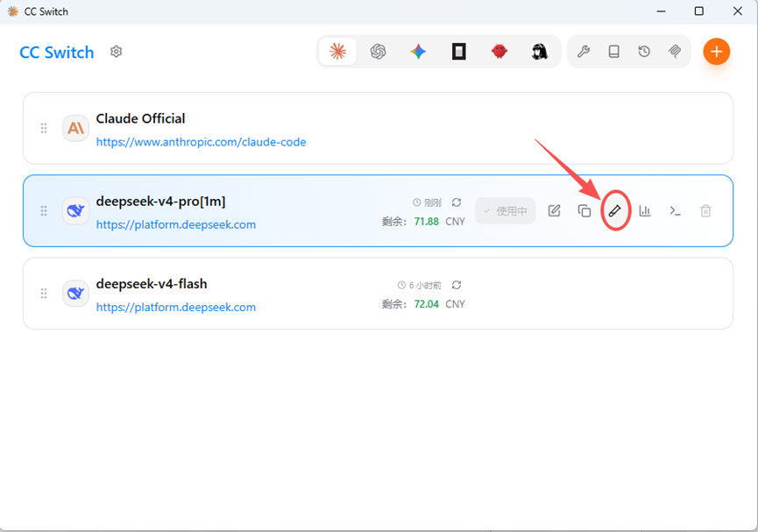Click the DeepSeek whale logo on deepseek-v4-pro[1m]
Viewport: 758px width, 532px height.
click(76, 211)
